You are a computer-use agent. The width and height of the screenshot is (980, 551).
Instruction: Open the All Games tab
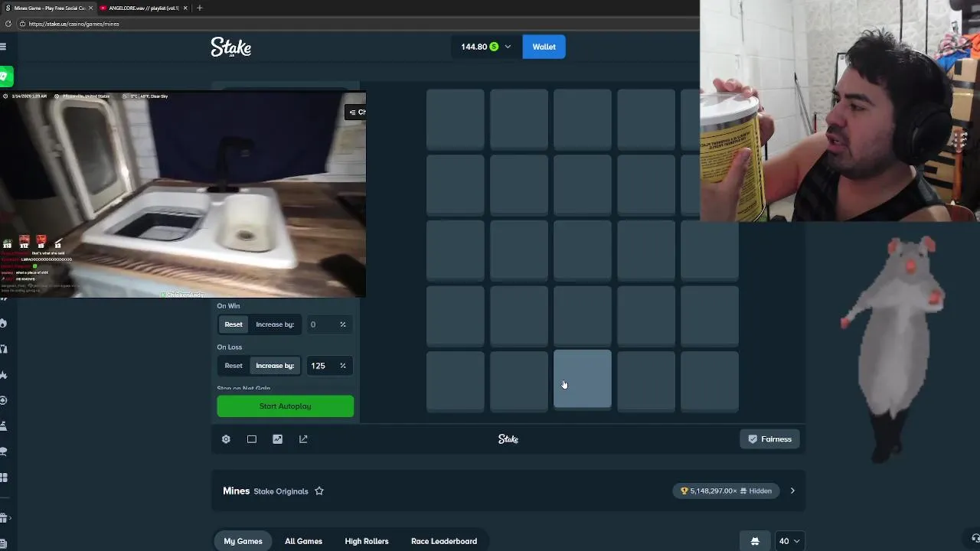[x=303, y=541]
